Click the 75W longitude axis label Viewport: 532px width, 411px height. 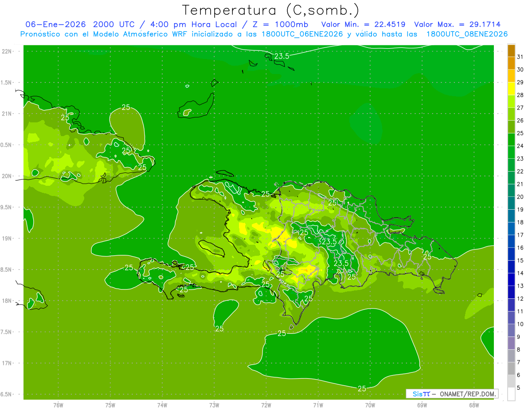click(110, 405)
